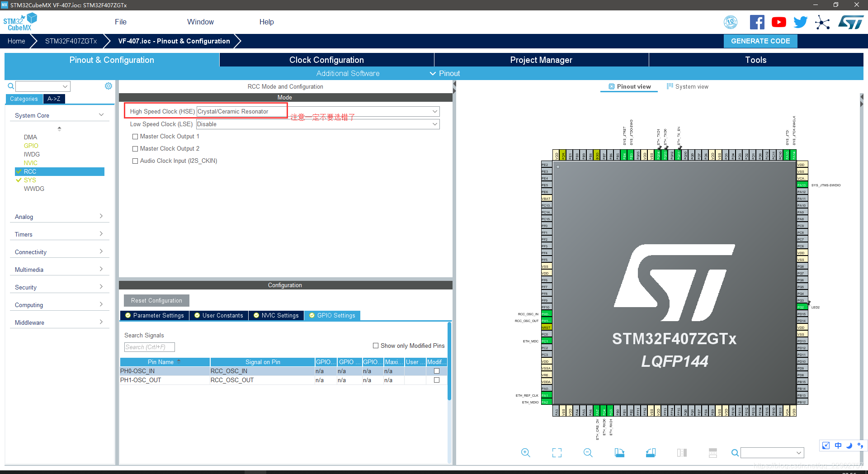The height and width of the screenshot is (474, 868).
Task: Expand the Middleware category
Action: pyautogui.click(x=59, y=322)
